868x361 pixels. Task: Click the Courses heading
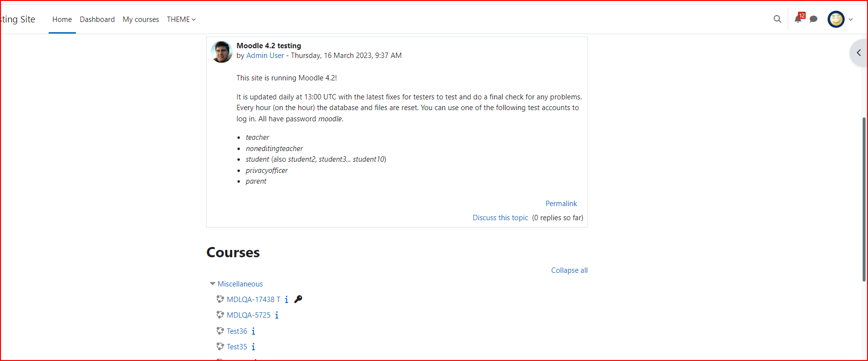click(x=233, y=252)
